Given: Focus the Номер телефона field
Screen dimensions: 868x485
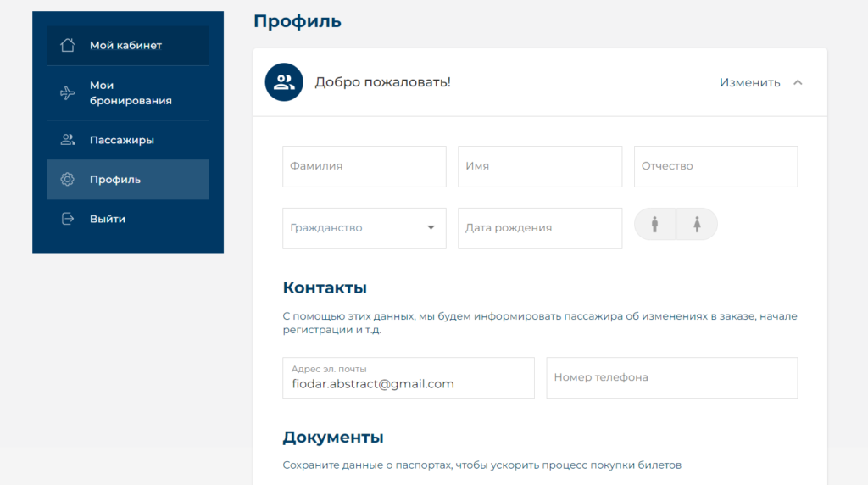Looking at the screenshot, I should tap(671, 377).
